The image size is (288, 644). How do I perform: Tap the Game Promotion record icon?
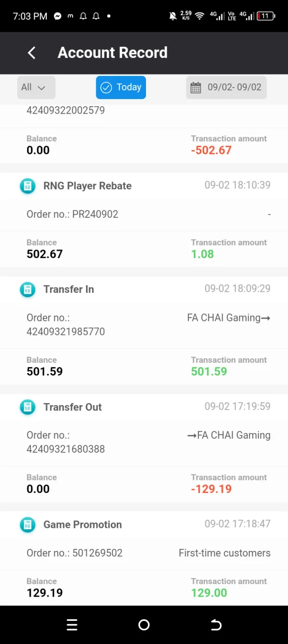27,525
